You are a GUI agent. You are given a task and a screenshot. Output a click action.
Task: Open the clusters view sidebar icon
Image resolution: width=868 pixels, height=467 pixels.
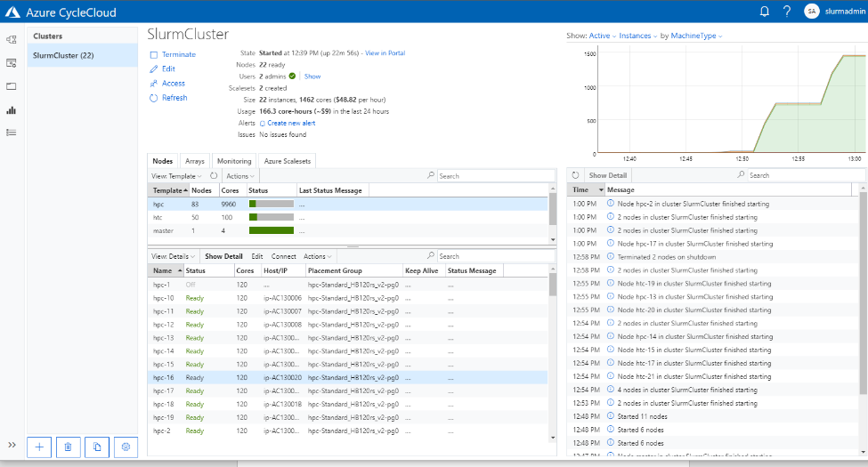(x=11, y=39)
